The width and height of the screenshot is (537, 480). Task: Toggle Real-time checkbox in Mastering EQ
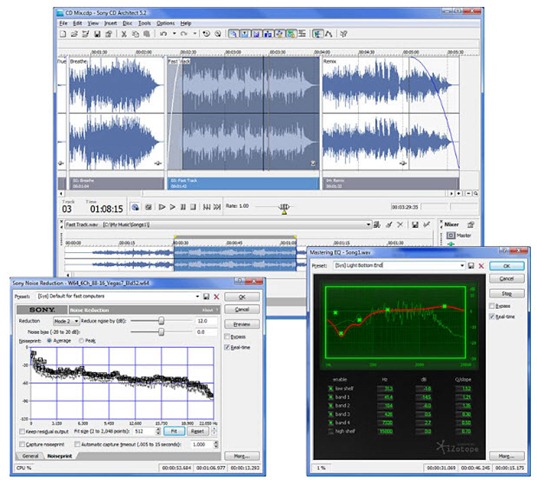492,317
